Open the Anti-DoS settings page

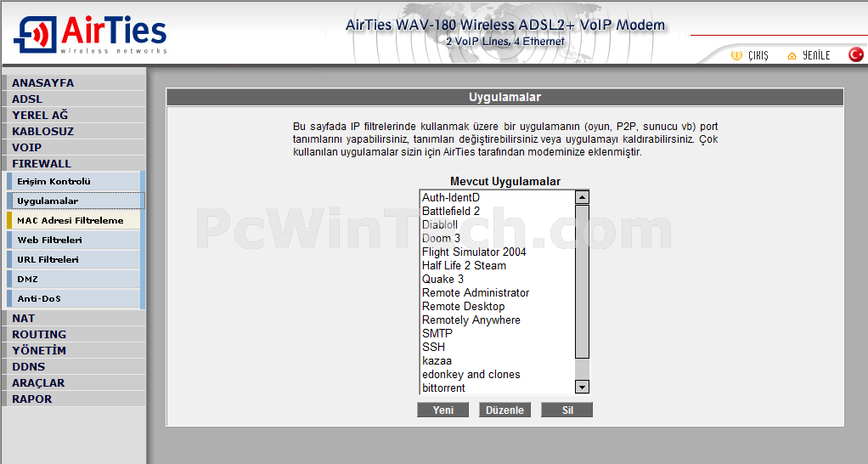76,298
